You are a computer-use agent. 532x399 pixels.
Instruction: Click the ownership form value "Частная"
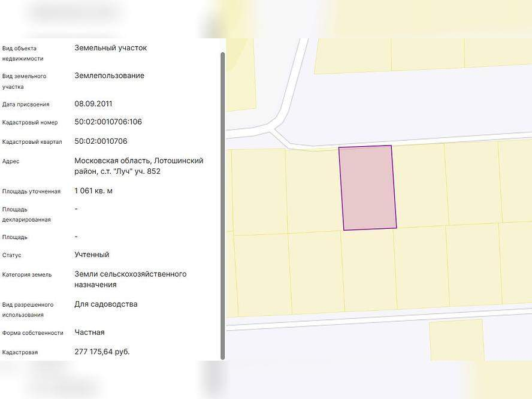(x=89, y=332)
